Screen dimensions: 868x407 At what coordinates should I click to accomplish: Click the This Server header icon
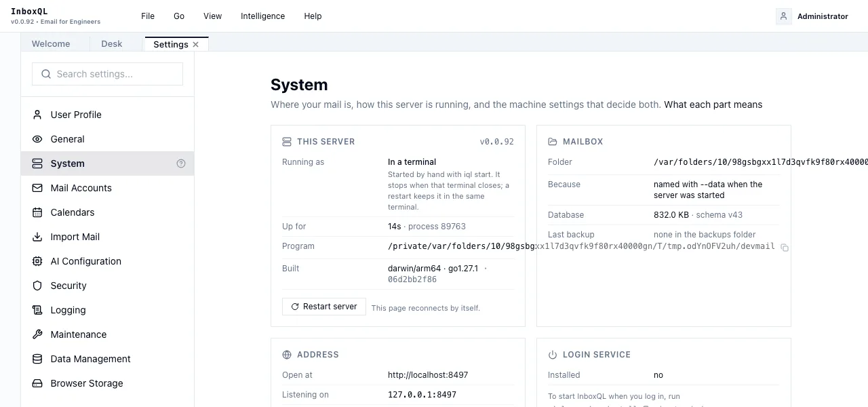click(287, 142)
